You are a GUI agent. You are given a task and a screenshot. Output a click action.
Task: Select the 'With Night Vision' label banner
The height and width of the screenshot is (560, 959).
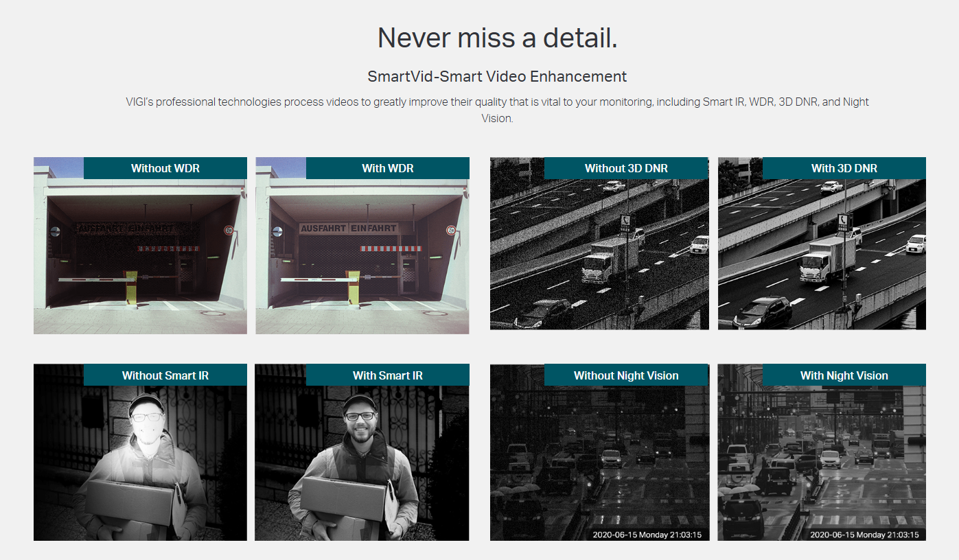click(844, 375)
